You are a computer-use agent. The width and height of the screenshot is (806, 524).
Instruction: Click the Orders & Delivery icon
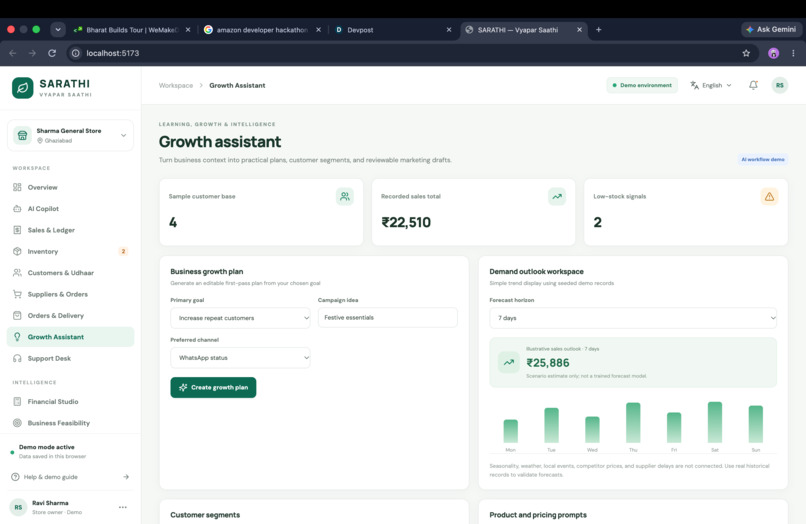[x=17, y=315]
